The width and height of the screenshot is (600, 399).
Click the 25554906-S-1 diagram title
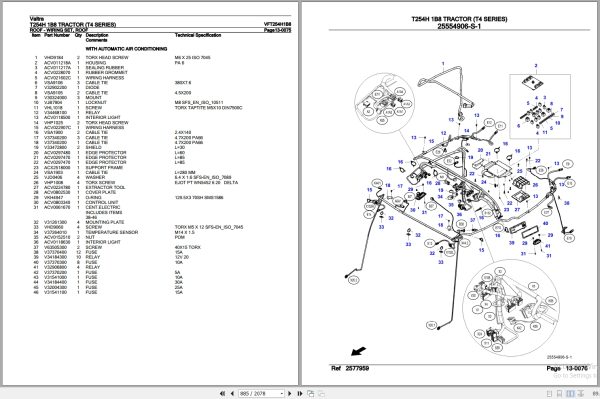(459, 26)
